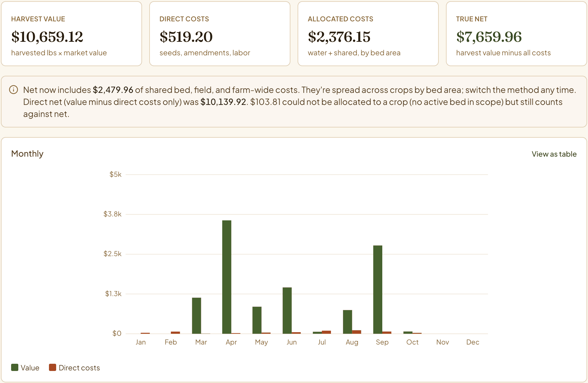The image size is (588, 383).
Task: Click the 'harvest value minus all costs' caption
Action: pyautogui.click(x=503, y=53)
